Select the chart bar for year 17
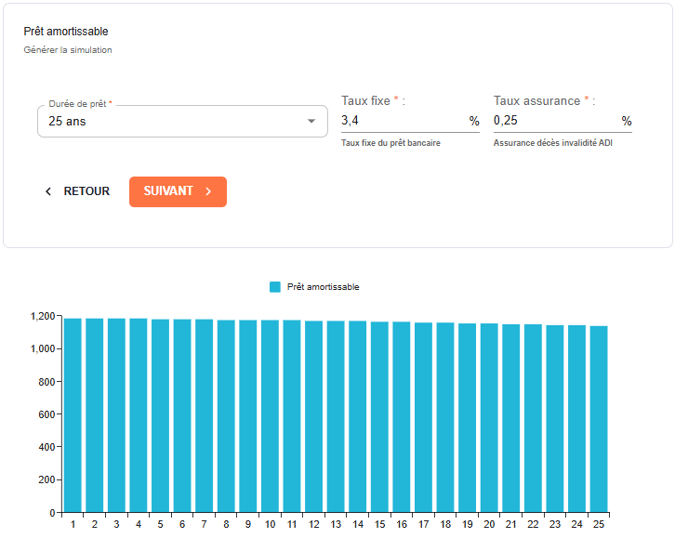 tap(423, 415)
